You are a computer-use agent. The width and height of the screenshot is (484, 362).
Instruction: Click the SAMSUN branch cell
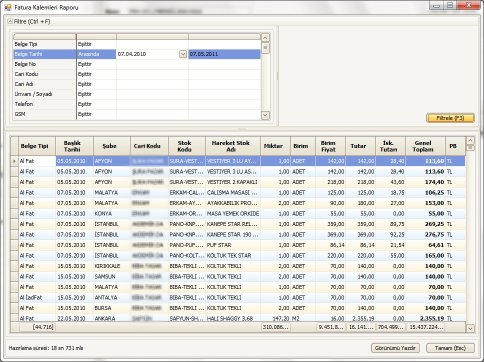(x=112, y=277)
